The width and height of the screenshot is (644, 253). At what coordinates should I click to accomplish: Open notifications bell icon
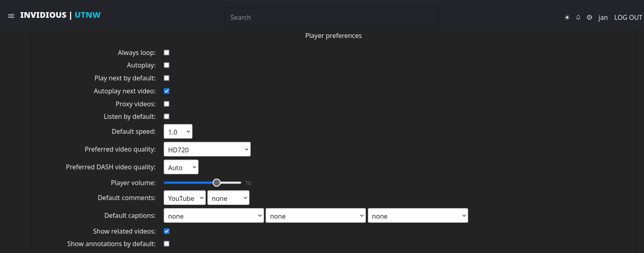(x=578, y=17)
